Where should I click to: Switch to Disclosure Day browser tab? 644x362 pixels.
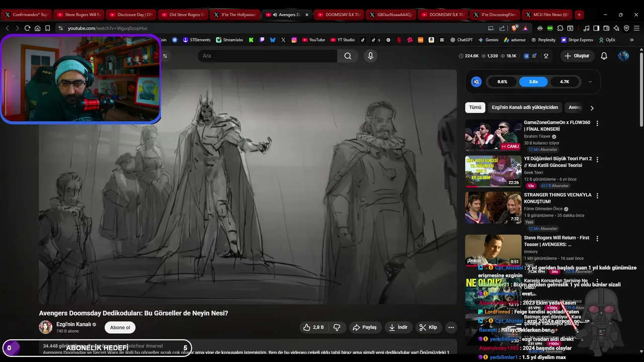tap(131, 15)
